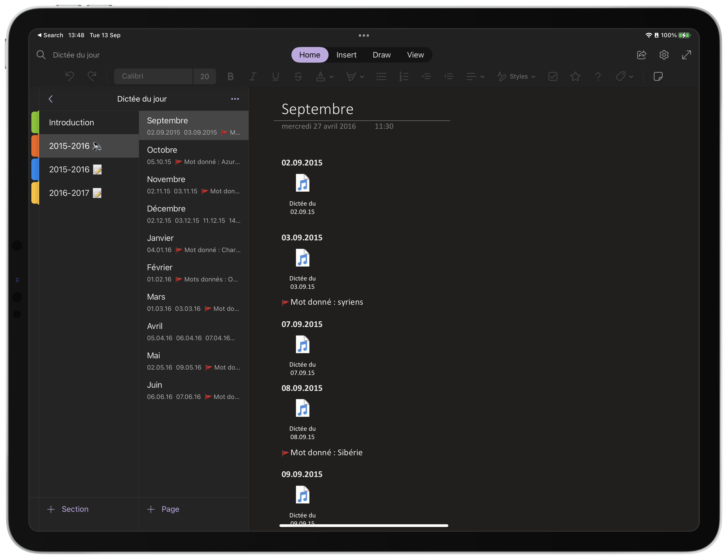Click the date 'mercredi 27 avril 2016'

(319, 126)
